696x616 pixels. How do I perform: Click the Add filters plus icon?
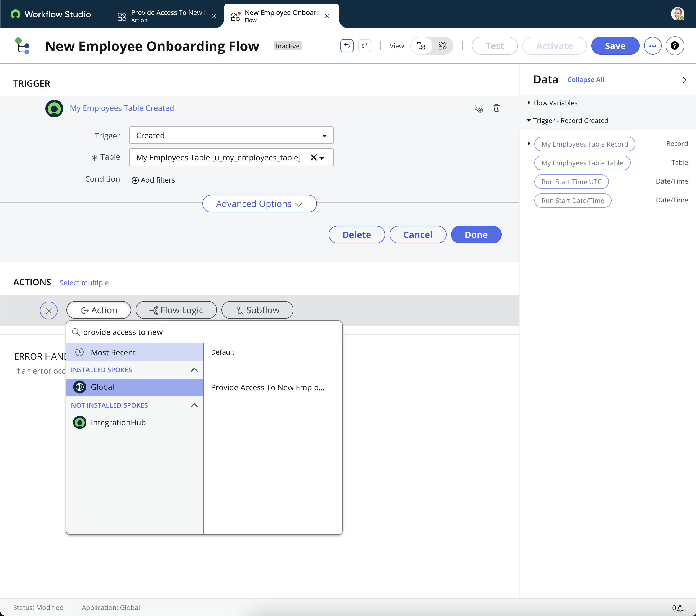click(135, 180)
